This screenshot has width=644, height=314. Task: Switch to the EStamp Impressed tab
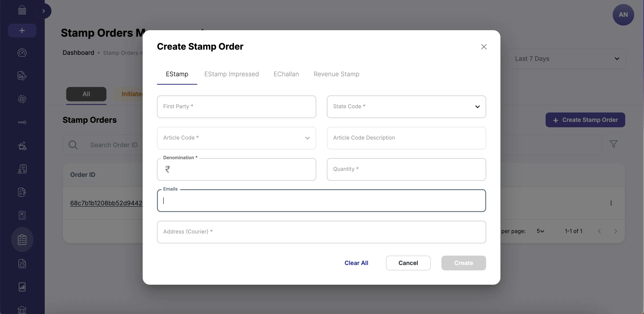point(231,74)
